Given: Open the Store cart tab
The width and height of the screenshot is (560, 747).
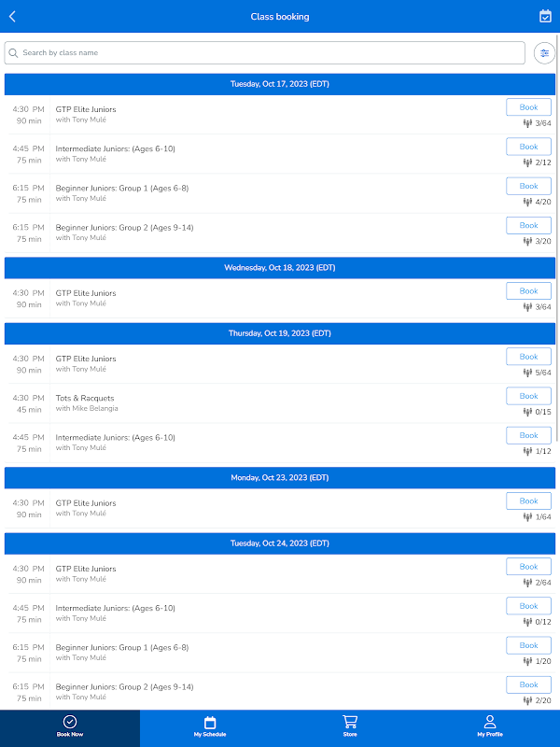Looking at the screenshot, I should (x=350, y=726).
